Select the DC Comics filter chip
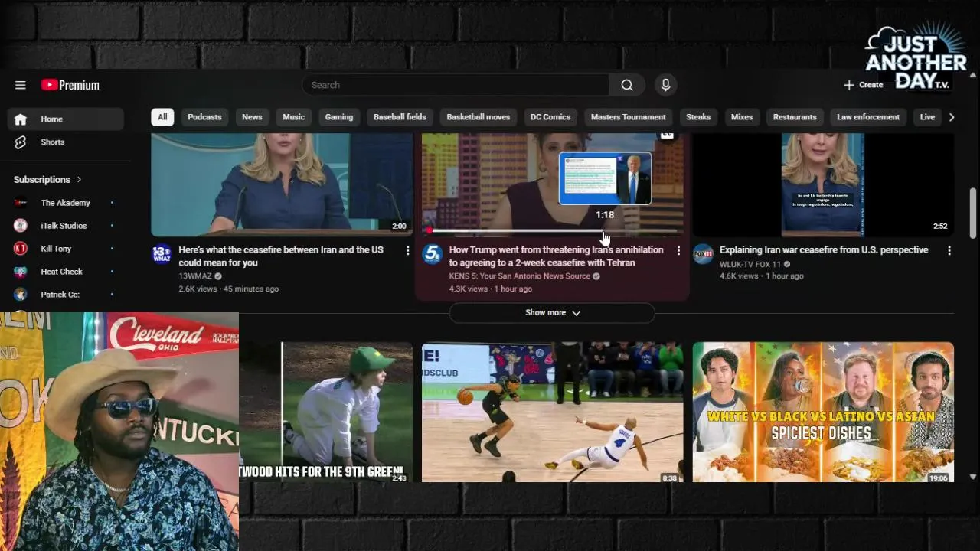The height and width of the screenshot is (551, 980). [550, 117]
